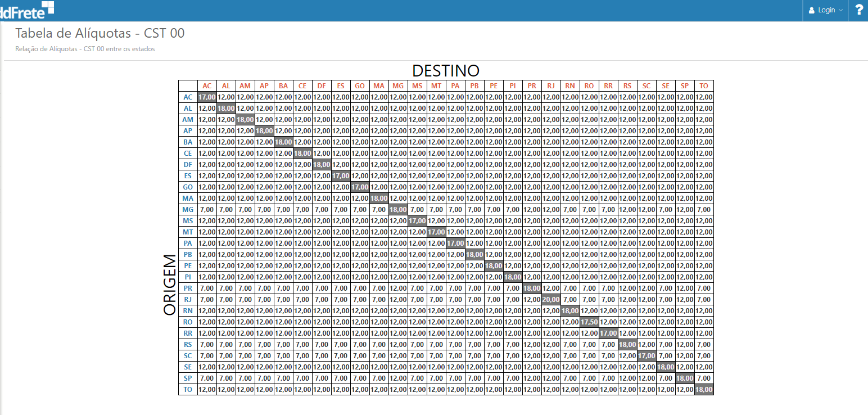
Task: Click the 'Tabela de Alíquotas - CST 00' heading
Action: tap(100, 33)
